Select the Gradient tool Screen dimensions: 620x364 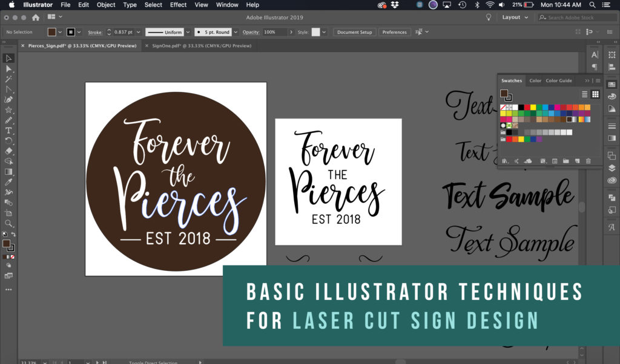(8, 172)
